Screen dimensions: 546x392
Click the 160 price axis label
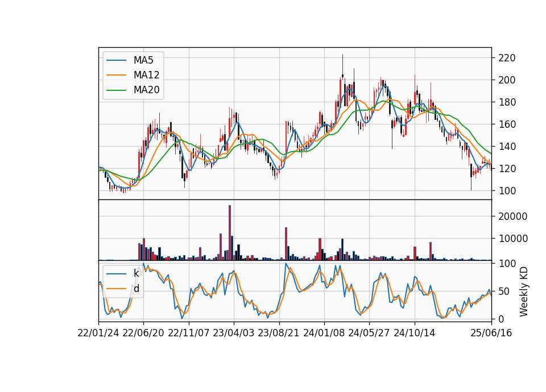pyautogui.click(x=507, y=124)
